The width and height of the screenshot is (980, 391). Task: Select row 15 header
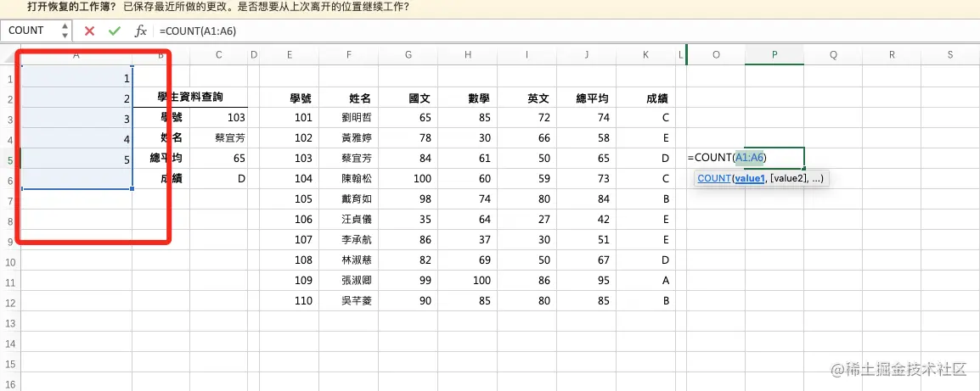coord(10,363)
